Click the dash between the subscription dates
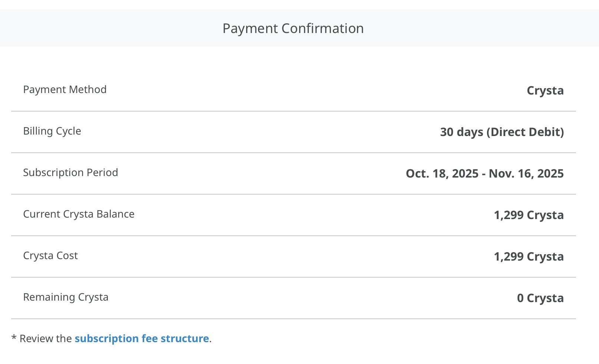The image size is (599, 364). pyautogui.click(x=484, y=174)
